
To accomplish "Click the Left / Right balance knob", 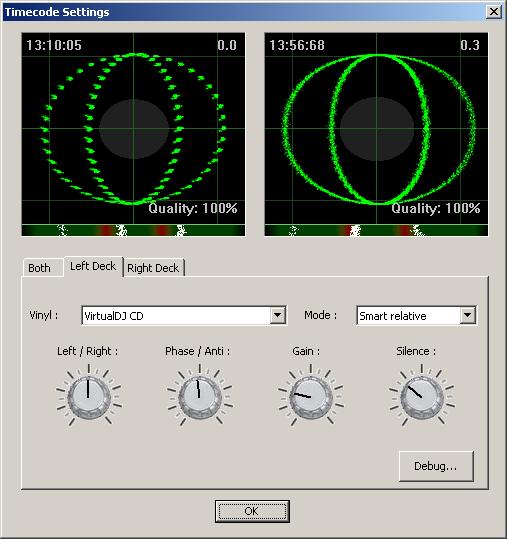I will (x=89, y=398).
